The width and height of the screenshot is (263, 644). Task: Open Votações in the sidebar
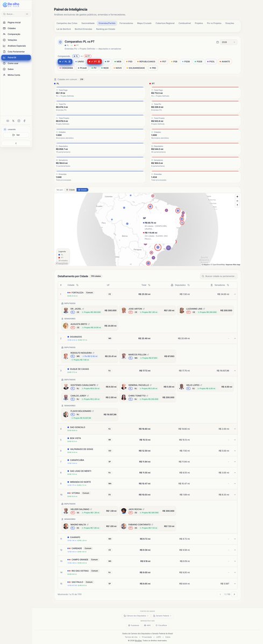click(16, 40)
